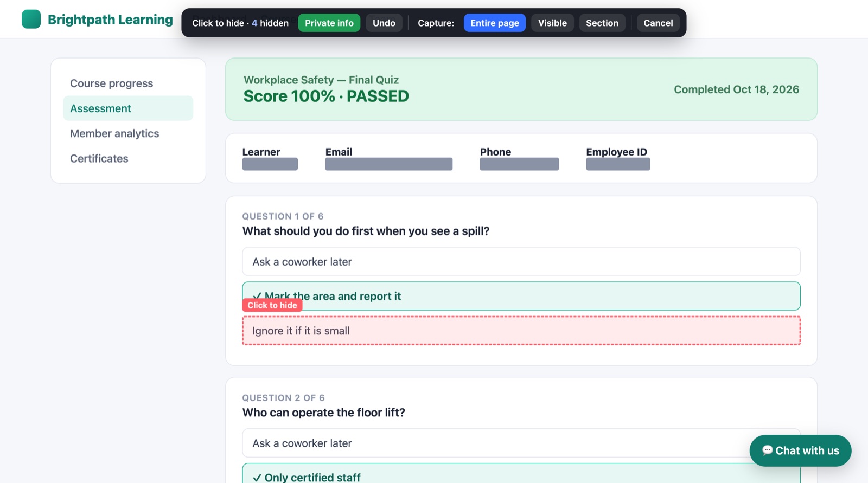Click the green Brightpath Learning logo square
The height and width of the screenshot is (483, 868).
(31, 19)
